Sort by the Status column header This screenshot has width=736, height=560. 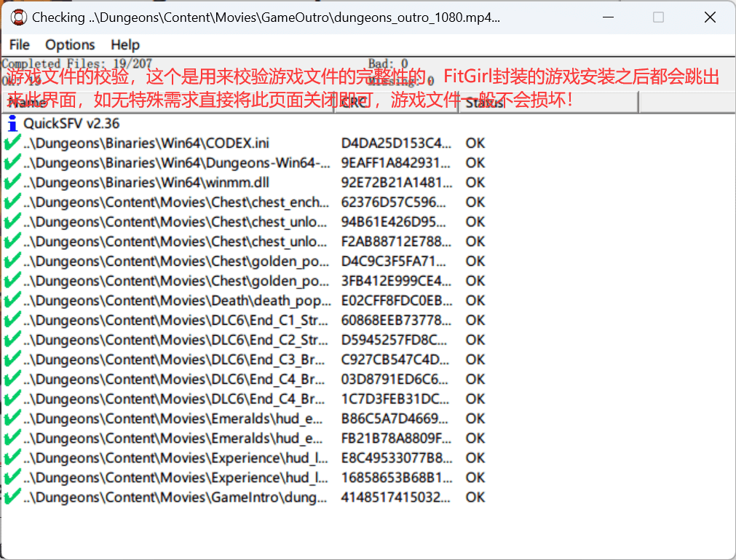[547, 103]
